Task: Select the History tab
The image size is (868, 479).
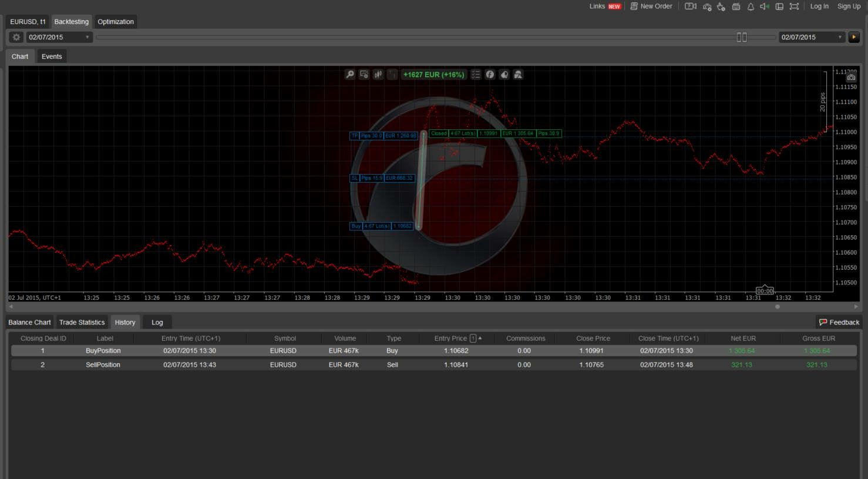Action: pyautogui.click(x=125, y=322)
